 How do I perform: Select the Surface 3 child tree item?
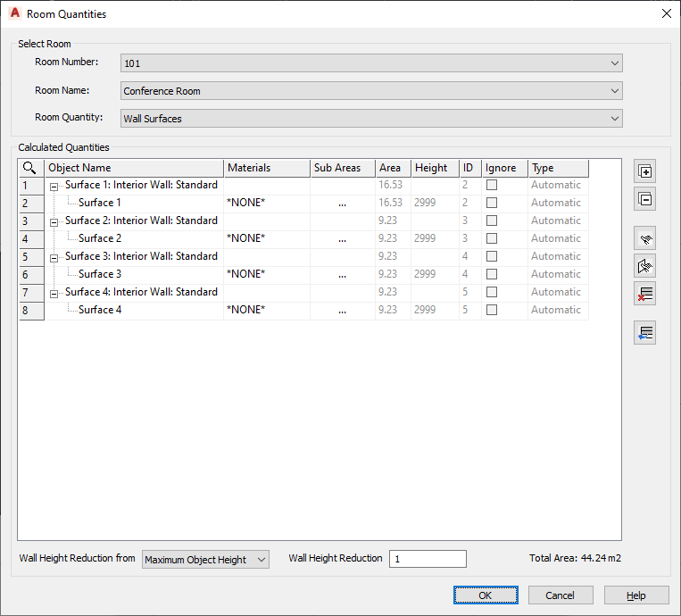point(100,274)
